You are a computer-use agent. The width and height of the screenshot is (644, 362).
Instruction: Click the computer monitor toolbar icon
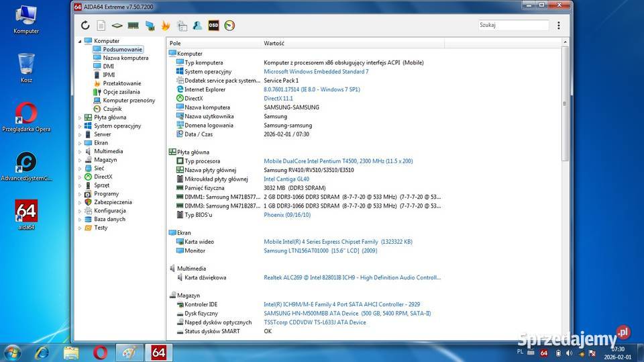[x=150, y=26]
